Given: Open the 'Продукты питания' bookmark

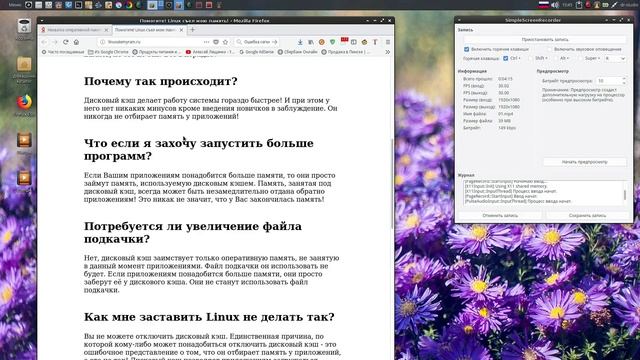Looking at the screenshot, I should tap(156, 52).
